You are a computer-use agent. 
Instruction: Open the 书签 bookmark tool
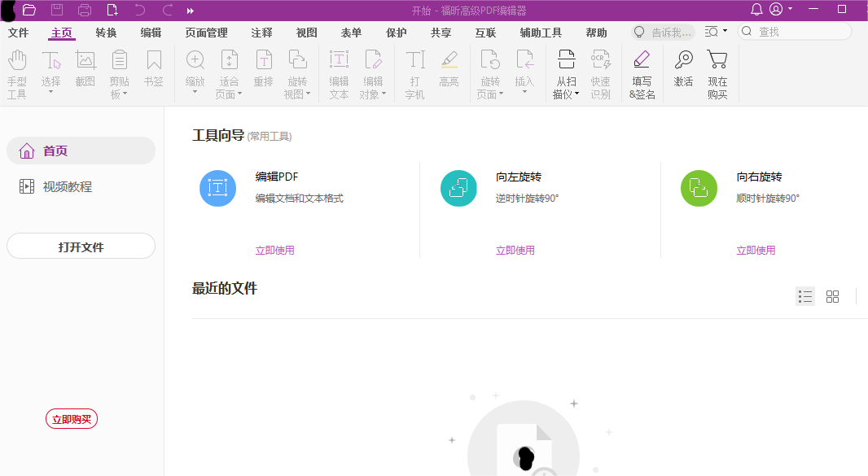(x=154, y=73)
